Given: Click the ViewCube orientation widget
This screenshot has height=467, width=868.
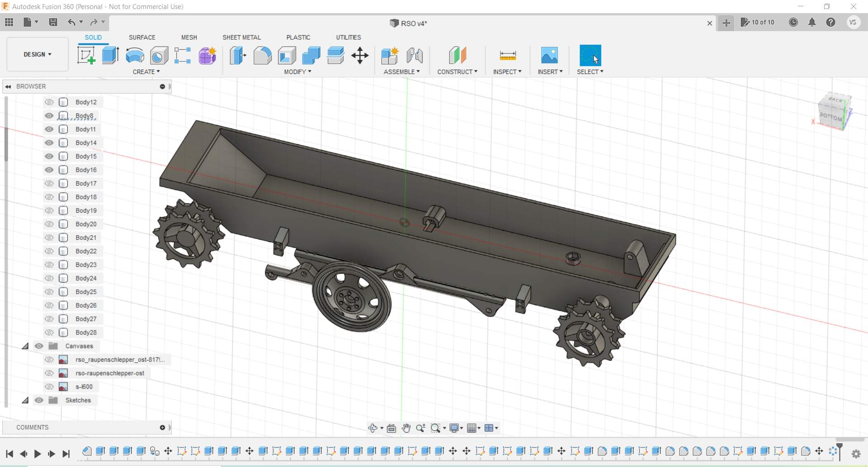Looking at the screenshot, I should coord(834,112).
